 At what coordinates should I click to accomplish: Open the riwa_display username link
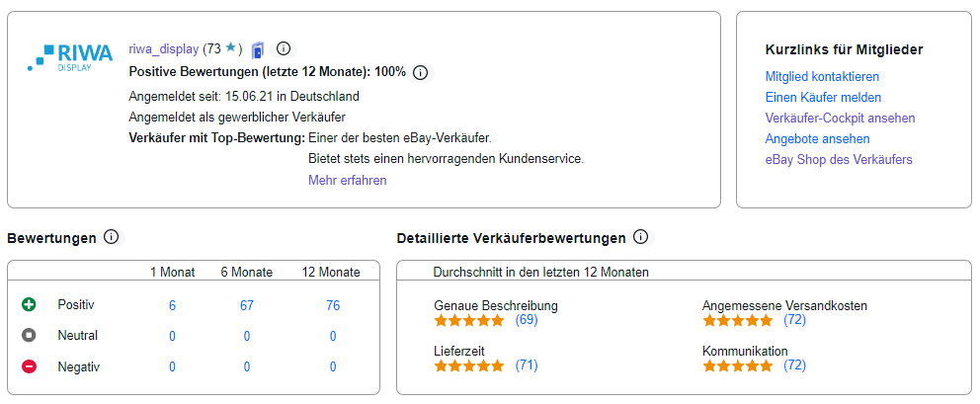pyautogui.click(x=164, y=48)
